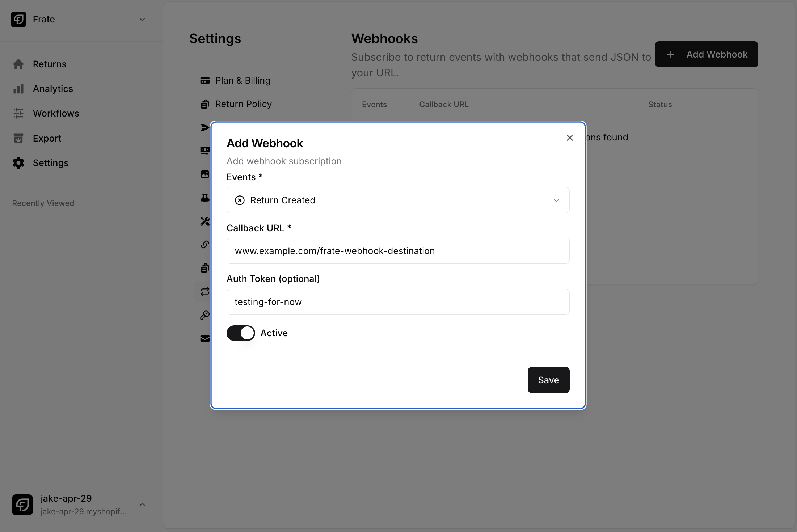Viewport: 797px width, 532px height.
Task: Open the Returns section in the sidebar
Action: tap(50, 64)
